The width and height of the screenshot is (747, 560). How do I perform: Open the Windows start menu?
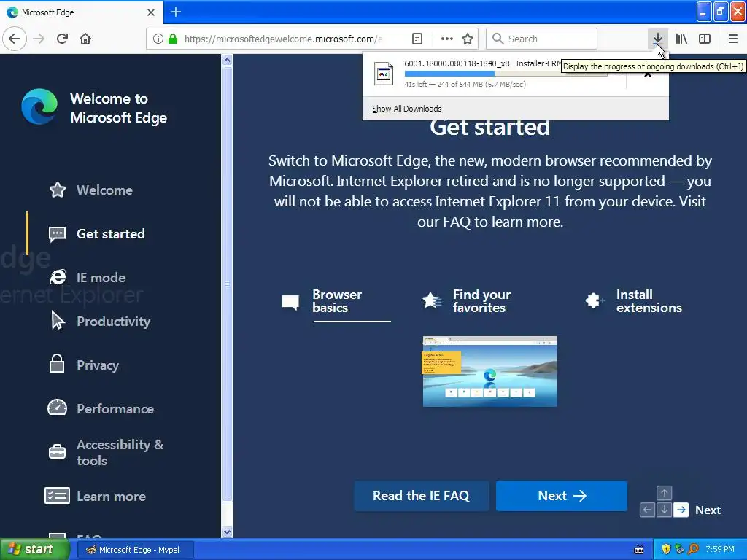tap(34, 550)
